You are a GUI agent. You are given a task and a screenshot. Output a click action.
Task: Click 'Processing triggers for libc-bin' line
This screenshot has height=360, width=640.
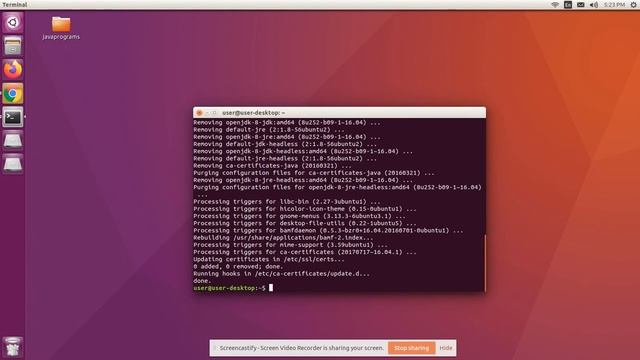tap(287, 202)
